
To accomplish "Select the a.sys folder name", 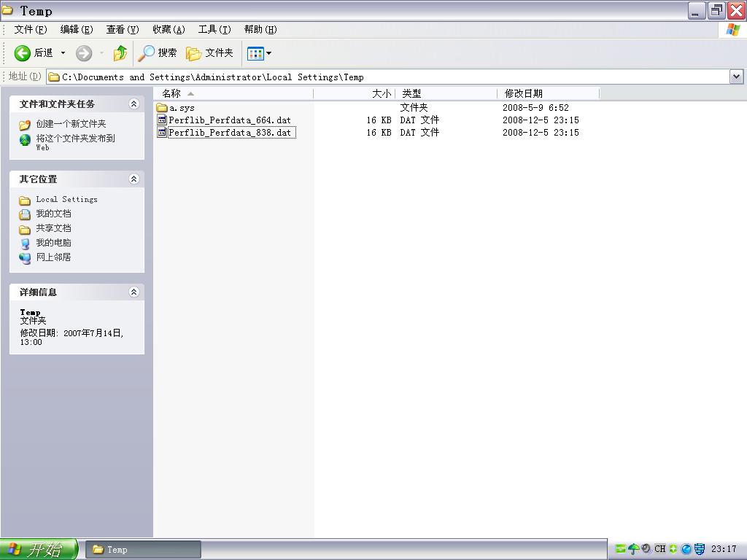I will tap(182, 108).
